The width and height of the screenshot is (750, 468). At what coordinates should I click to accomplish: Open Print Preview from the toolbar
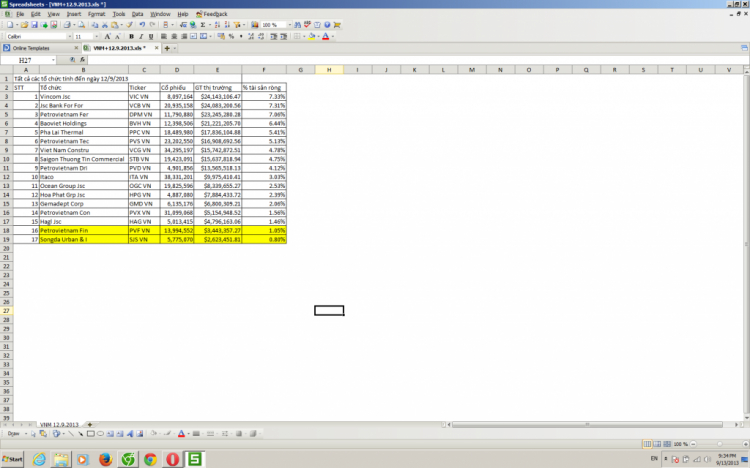point(81,24)
